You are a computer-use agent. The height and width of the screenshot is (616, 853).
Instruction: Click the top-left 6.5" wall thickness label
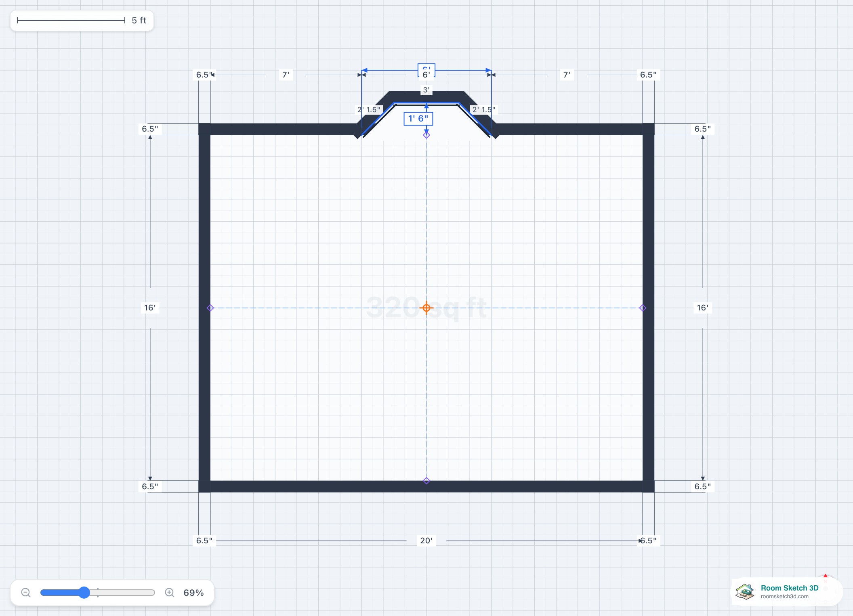204,75
